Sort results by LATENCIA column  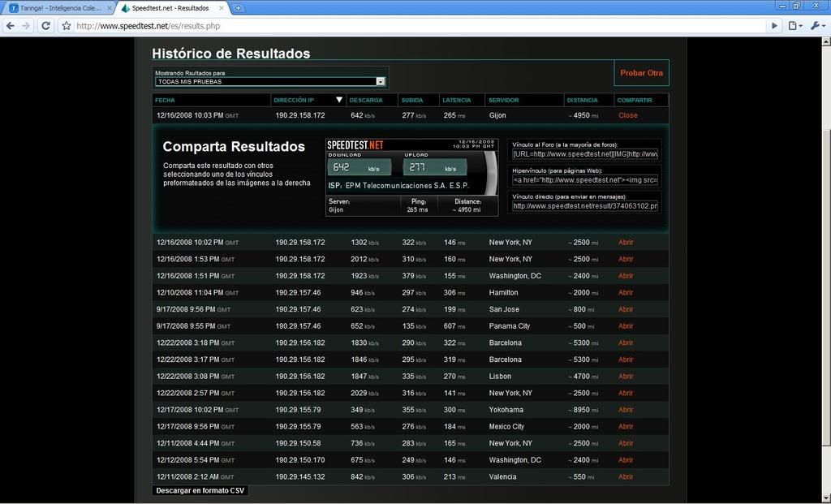[456, 100]
